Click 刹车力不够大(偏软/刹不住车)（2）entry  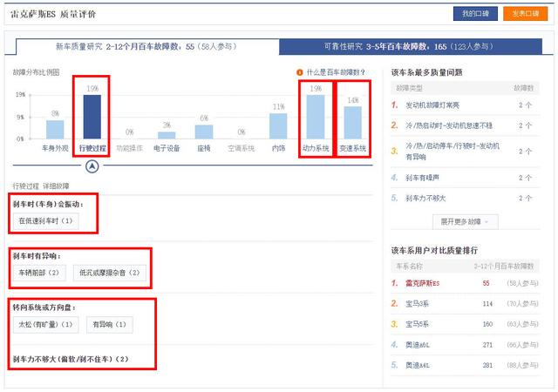(x=71, y=359)
